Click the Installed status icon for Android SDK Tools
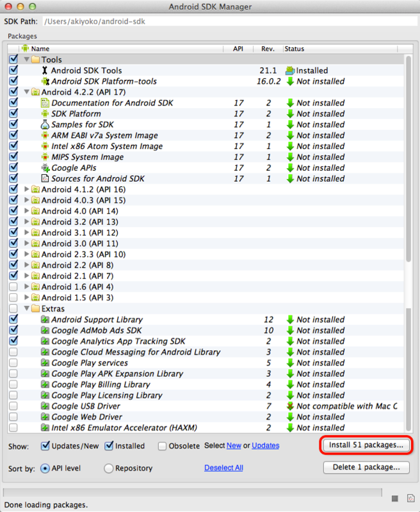420x512 pixels. [290, 70]
